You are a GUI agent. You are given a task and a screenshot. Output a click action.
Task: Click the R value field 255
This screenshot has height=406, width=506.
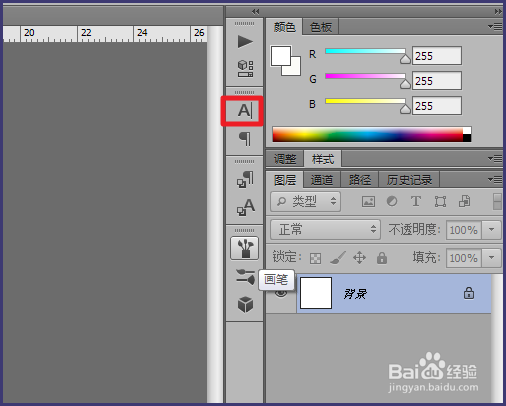[437, 56]
